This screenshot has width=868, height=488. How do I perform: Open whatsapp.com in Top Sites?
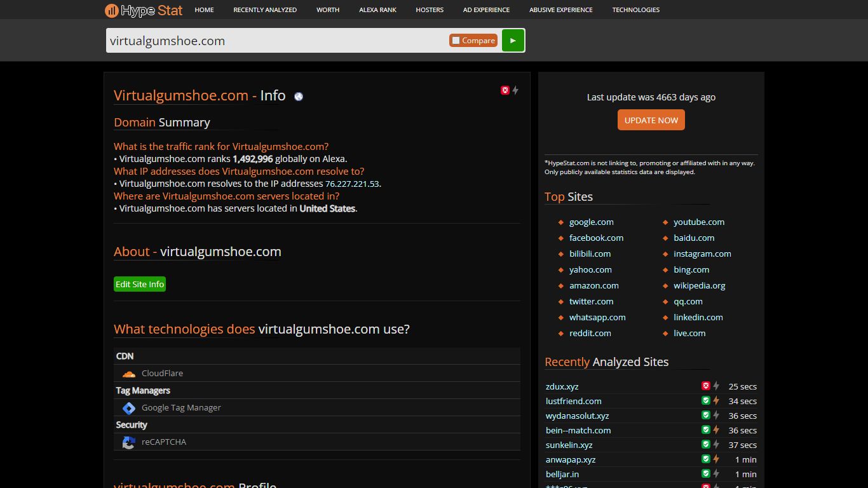point(597,317)
